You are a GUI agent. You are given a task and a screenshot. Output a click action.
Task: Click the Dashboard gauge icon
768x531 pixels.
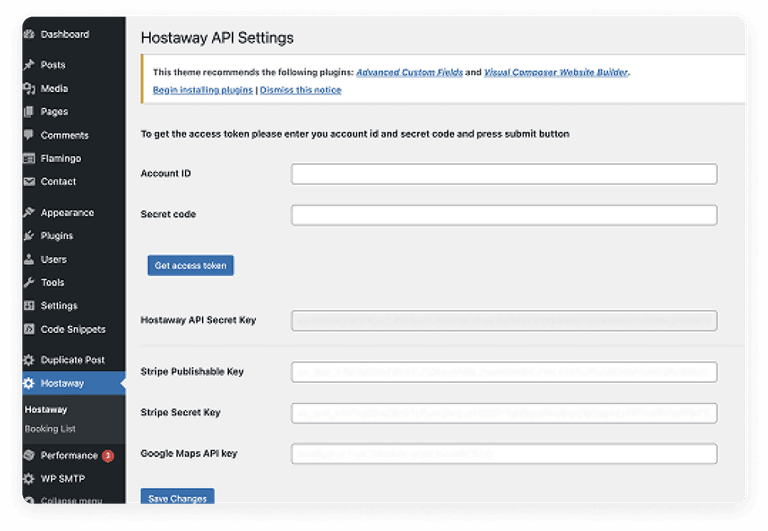click(29, 34)
